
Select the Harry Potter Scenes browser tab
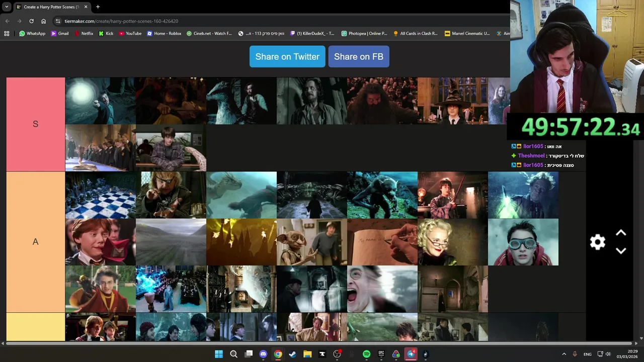[x=52, y=7]
